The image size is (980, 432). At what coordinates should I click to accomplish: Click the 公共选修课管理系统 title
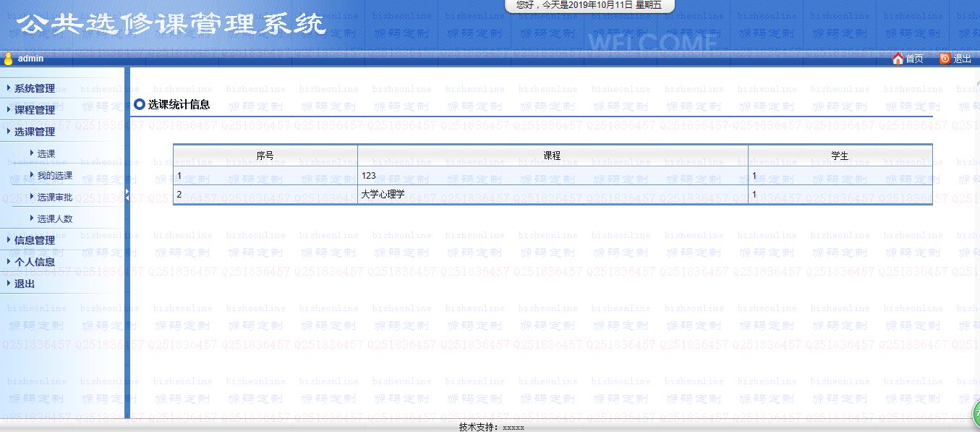click(x=171, y=24)
